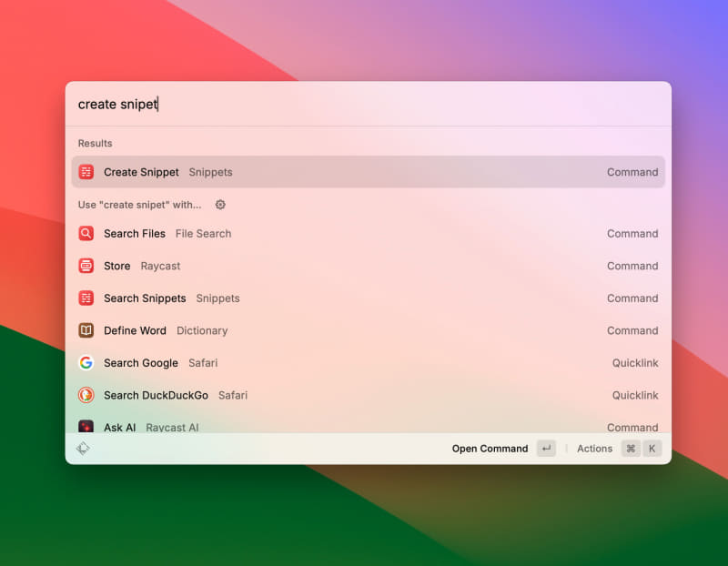Click the Search Files magnifier icon

(86, 233)
